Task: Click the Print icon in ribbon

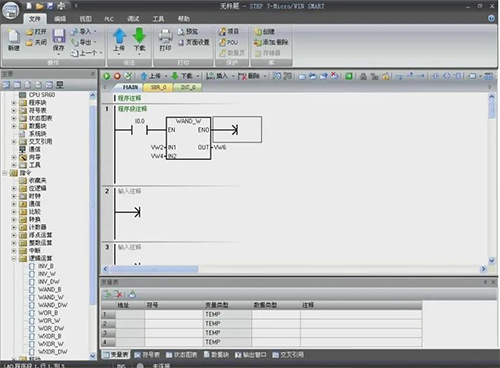Action: 165,36
